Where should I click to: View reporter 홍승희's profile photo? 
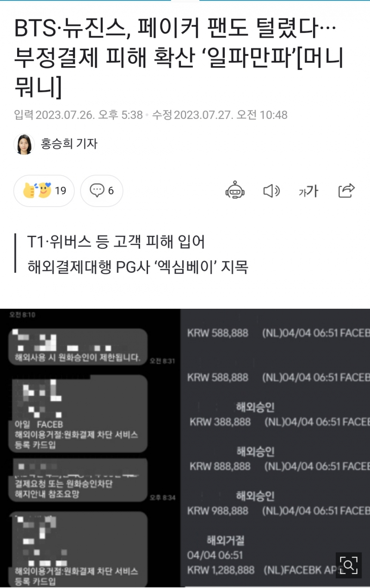pyautogui.click(x=24, y=144)
